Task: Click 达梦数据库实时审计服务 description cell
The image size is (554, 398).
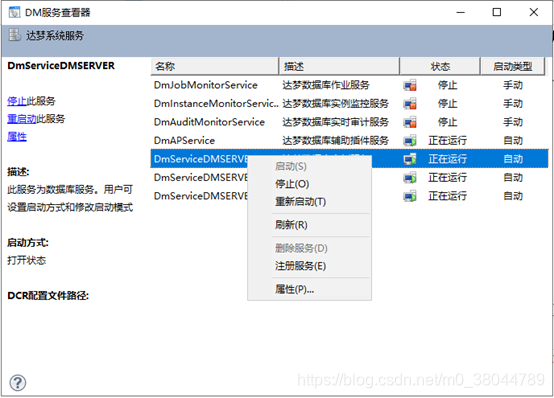Action: [335, 122]
